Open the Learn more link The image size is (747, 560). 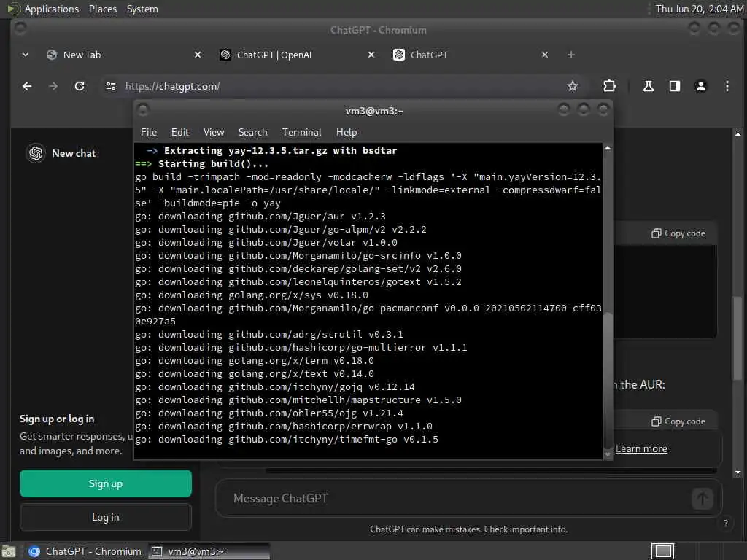pyautogui.click(x=641, y=448)
